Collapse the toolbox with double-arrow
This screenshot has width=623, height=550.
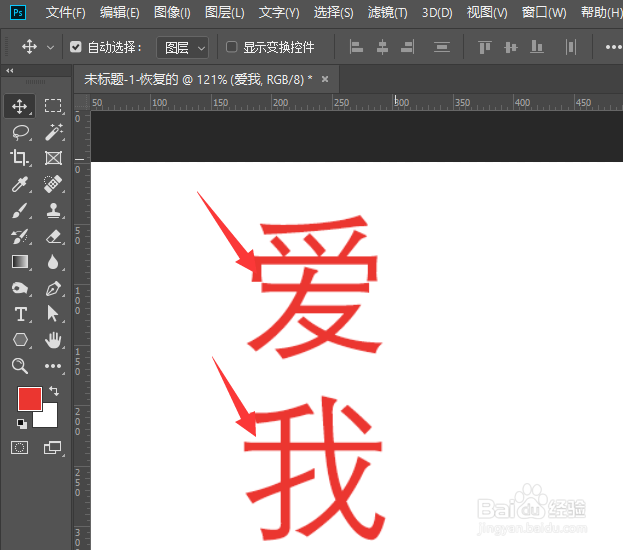point(10,71)
